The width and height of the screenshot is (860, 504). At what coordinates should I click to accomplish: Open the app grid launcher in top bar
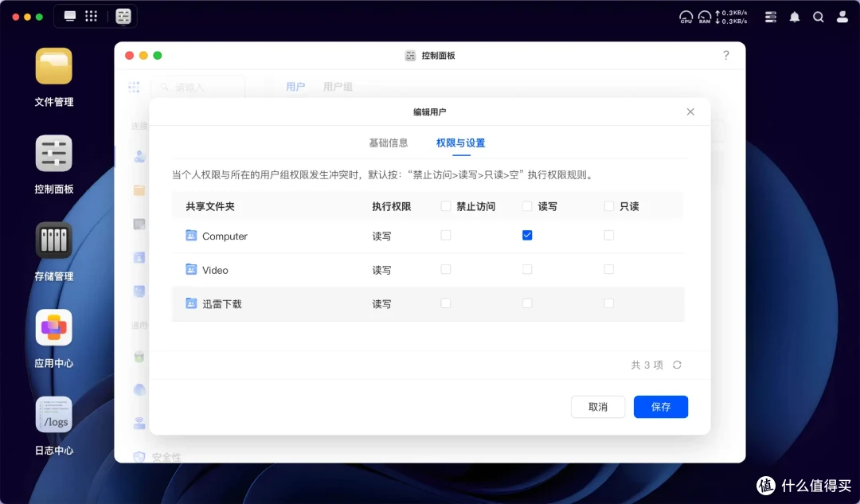click(x=91, y=16)
